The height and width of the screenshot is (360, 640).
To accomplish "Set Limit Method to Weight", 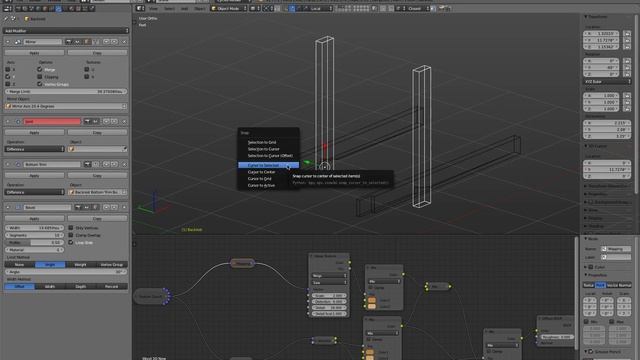I will coord(80,264).
